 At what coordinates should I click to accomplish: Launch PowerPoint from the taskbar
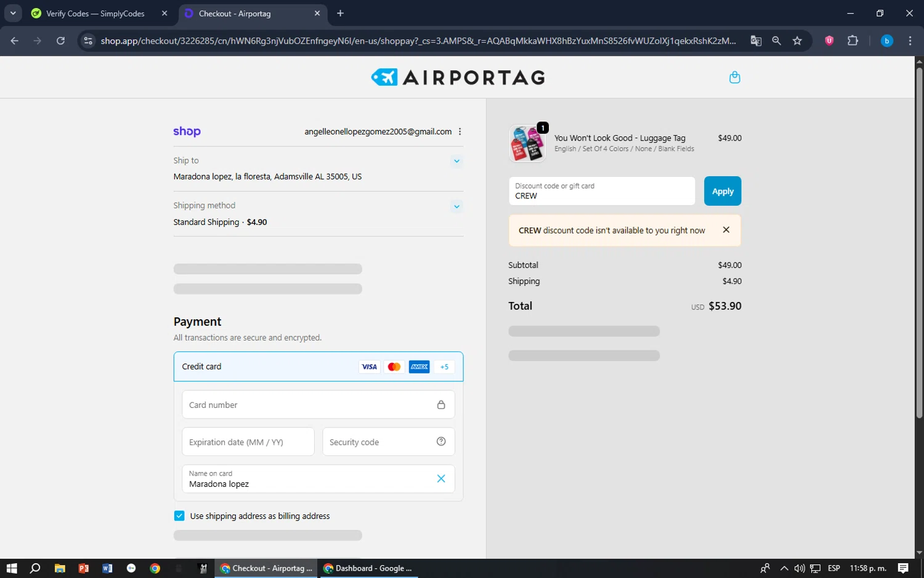point(83,568)
